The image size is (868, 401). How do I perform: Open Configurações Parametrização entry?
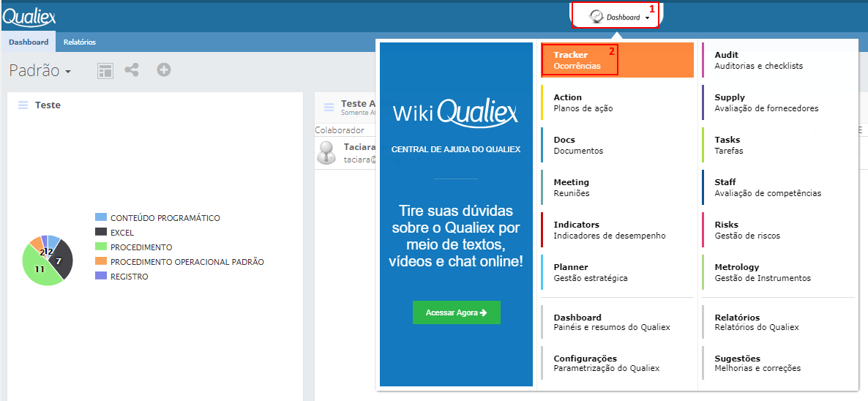point(617,363)
